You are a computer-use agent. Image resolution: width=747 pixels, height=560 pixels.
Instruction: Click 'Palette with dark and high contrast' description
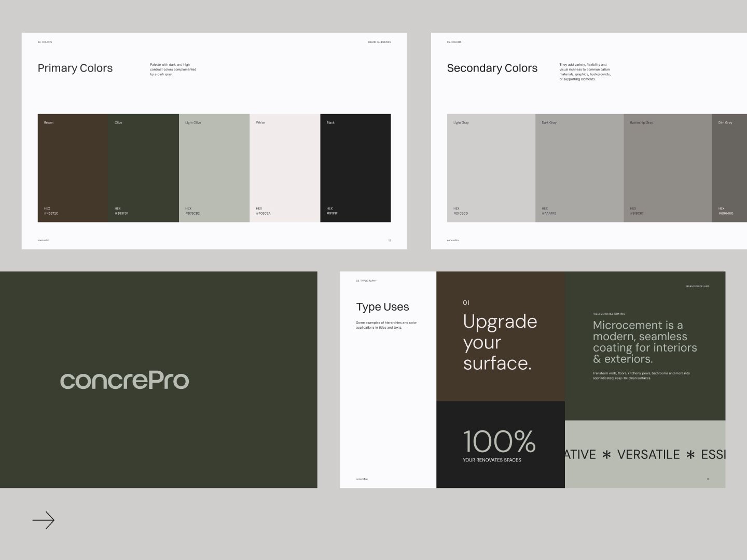(173, 69)
